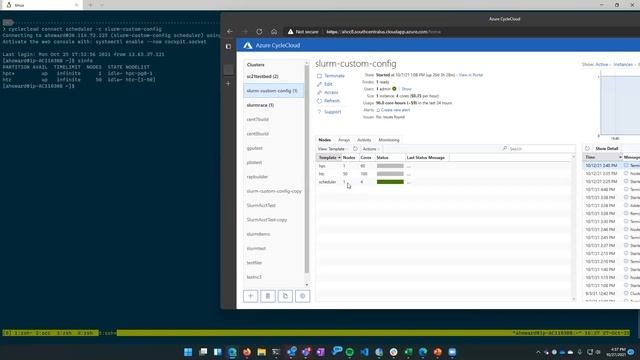Refresh the activity log
This screenshot has width=640, height=360.
(x=587, y=149)
